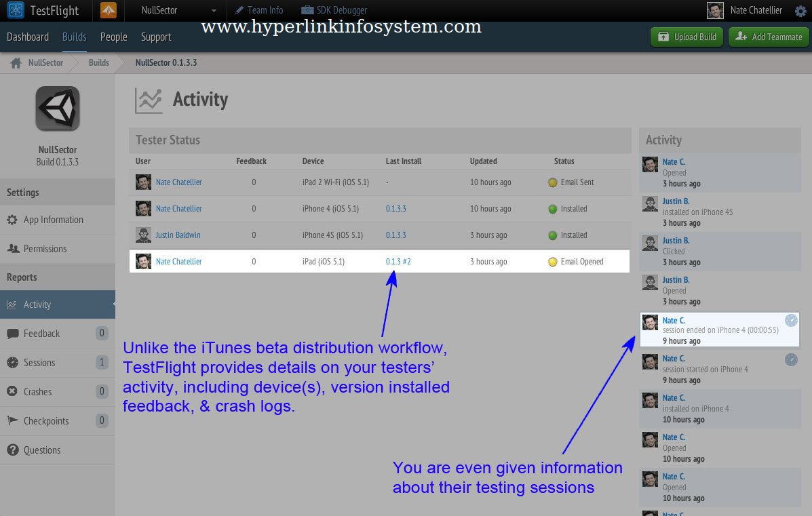812x516 pixels.
Task: Open Sessions report
Action: tap(58, 362)
